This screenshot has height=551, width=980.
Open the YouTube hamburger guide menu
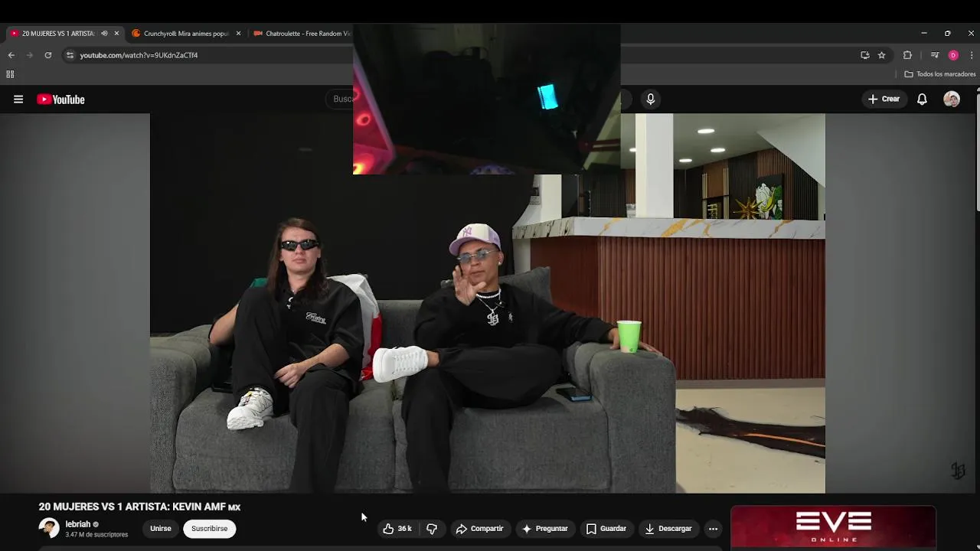point(18,99)
